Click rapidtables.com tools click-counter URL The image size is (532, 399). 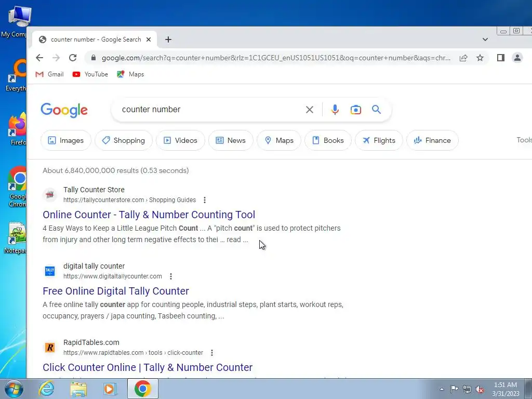[x=133, y=353]
